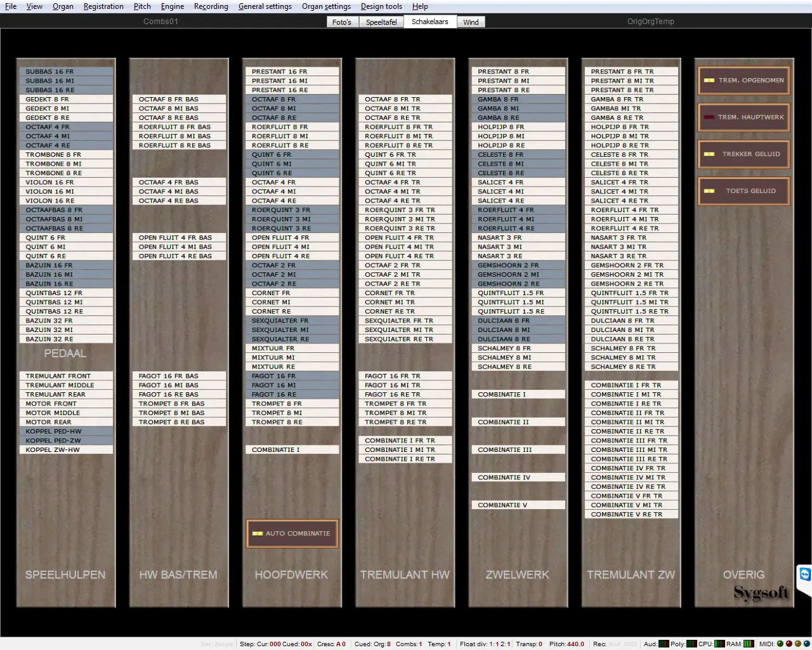Activate the SUBBAS 16 FR stop
812x650 pixels.
pos(66,72)
